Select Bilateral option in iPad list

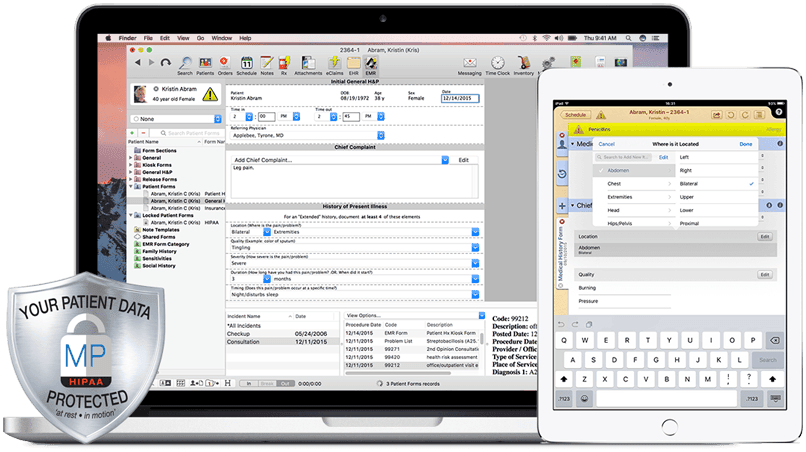point(717,184)
